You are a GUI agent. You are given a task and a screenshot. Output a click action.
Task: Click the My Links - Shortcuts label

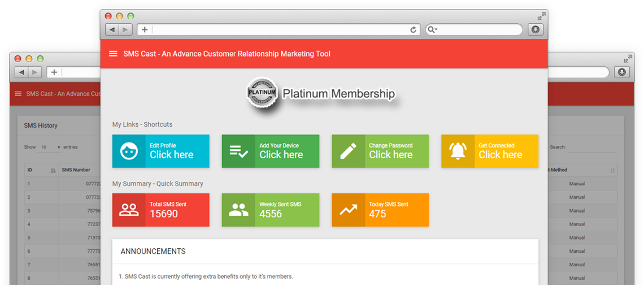point(142,124)
